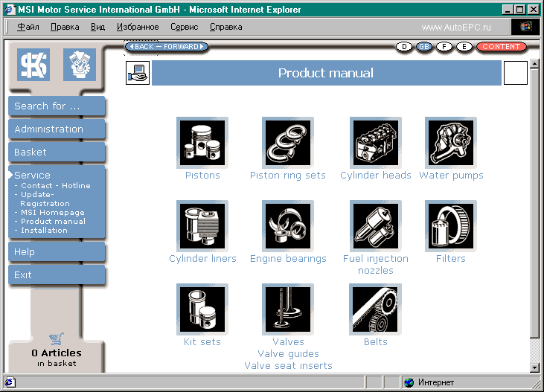This screenshot has height=392, width=544.
Task: Open the Valves icon
Action: click(x=288, y=309)
